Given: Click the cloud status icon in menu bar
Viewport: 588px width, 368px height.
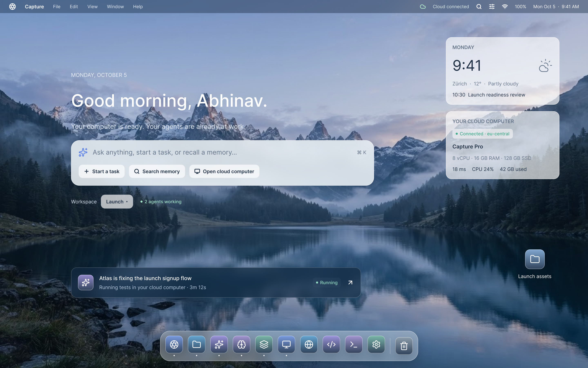Looking at the screenshot, I should (x=423, y=7).
